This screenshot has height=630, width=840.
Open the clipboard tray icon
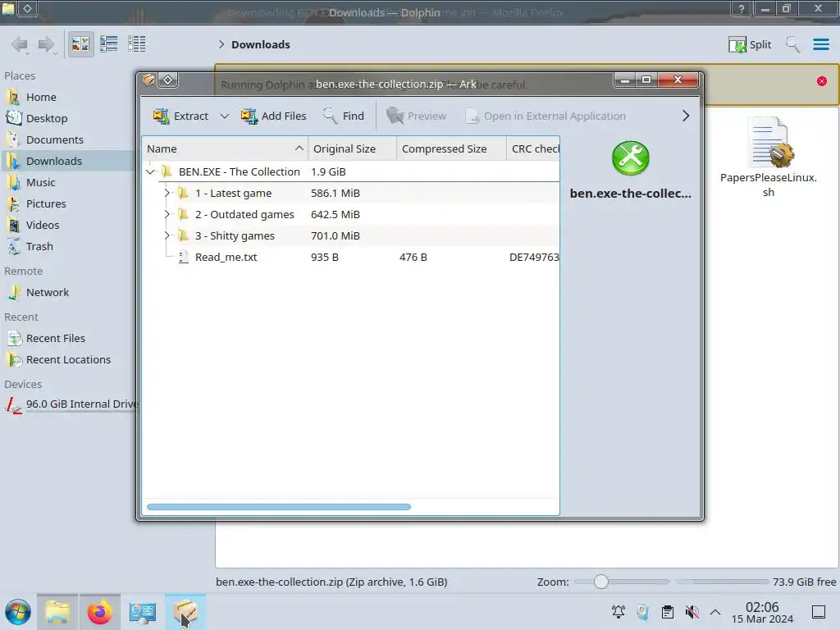[x=668, y=612]
